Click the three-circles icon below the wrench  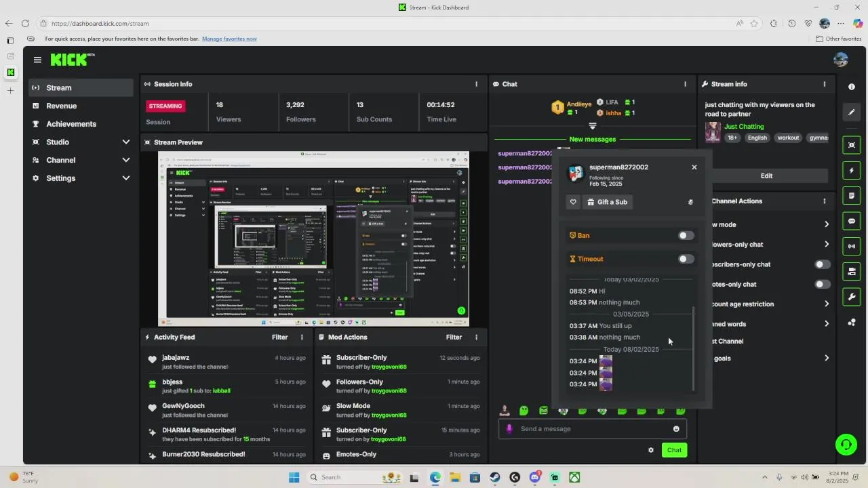click(x=852, y=322)
